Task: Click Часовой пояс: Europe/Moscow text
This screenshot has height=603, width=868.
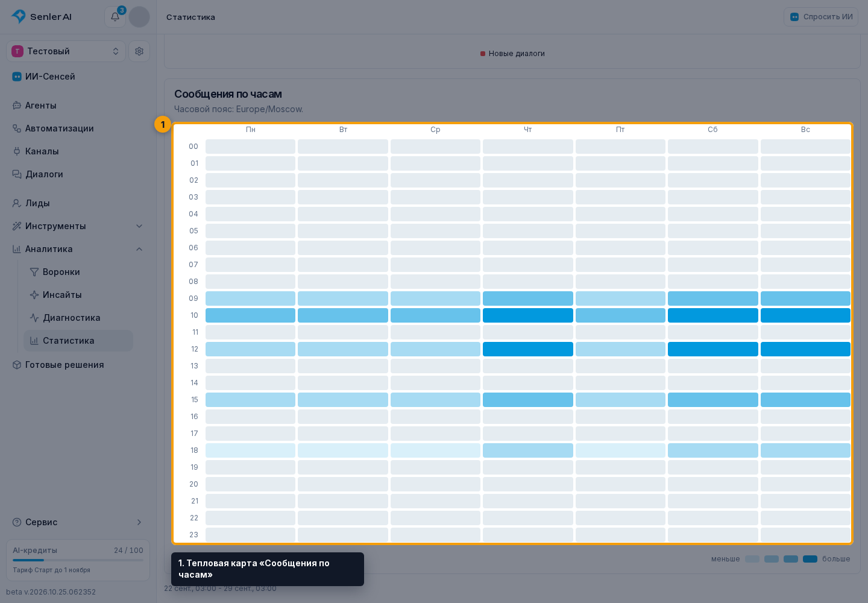Action: click(x=239, y=109)
